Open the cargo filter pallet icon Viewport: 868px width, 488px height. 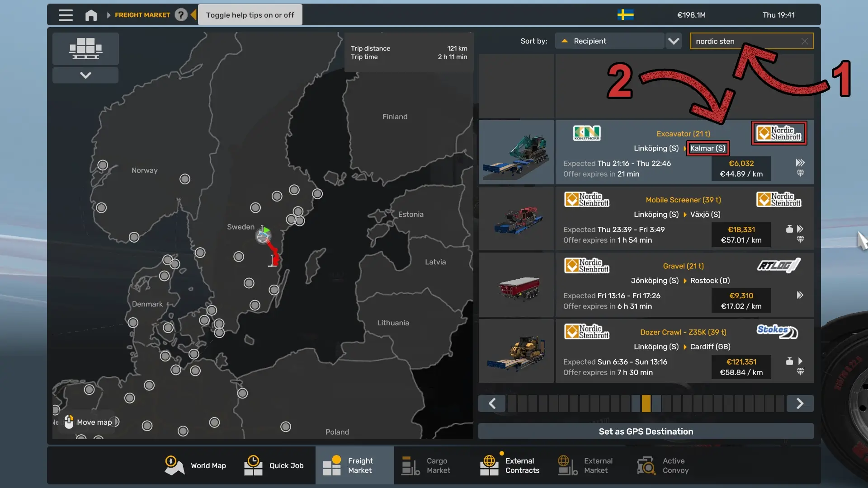(85, 48)
